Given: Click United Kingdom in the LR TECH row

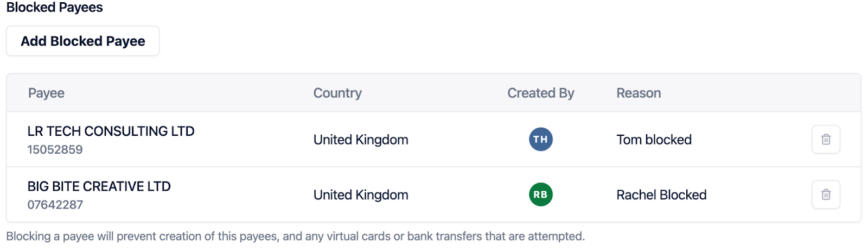Looking at the screenshot, I should click(360, 140).
